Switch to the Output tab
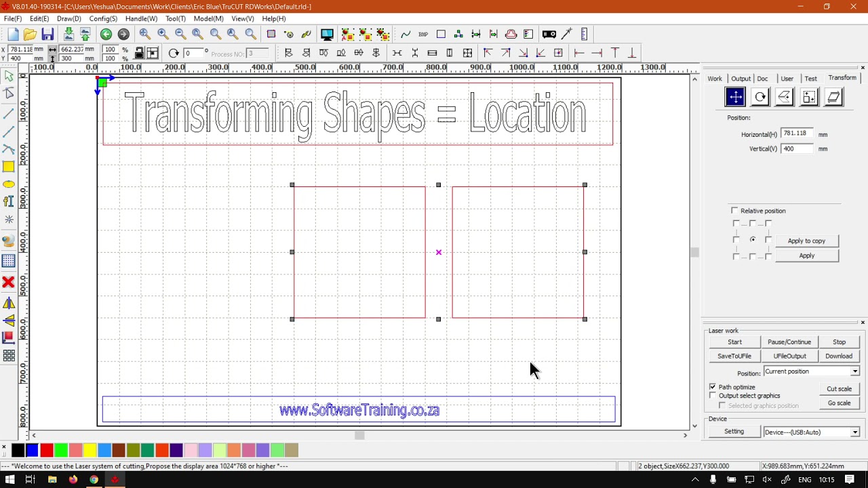The height and width of the screenshot is (488, 868). [741, 79]
